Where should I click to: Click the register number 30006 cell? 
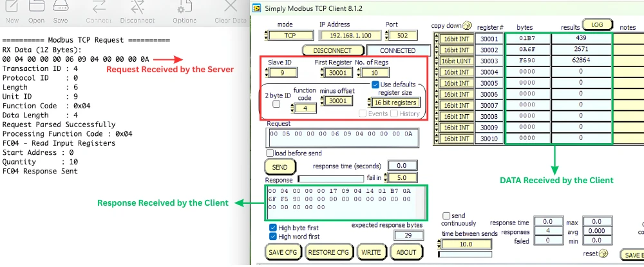point(489,94)
